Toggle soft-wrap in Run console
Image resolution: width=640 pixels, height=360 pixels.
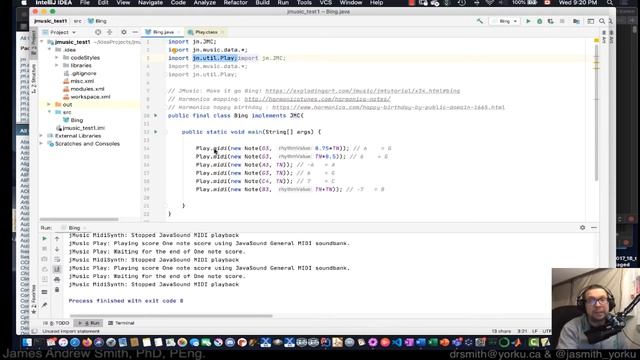tap(57, 259)
